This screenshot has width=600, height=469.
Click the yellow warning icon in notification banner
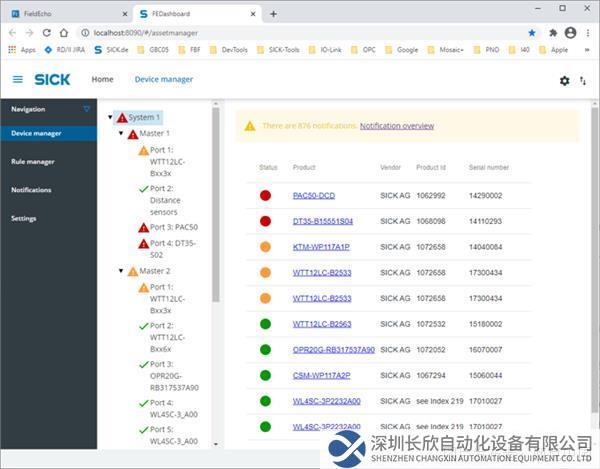tap(250, 126)
